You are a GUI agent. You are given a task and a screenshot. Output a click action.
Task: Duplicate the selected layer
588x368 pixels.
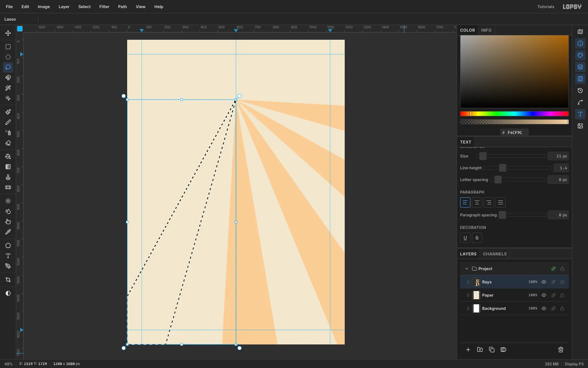pyautogui.click(x=492, y=350)
